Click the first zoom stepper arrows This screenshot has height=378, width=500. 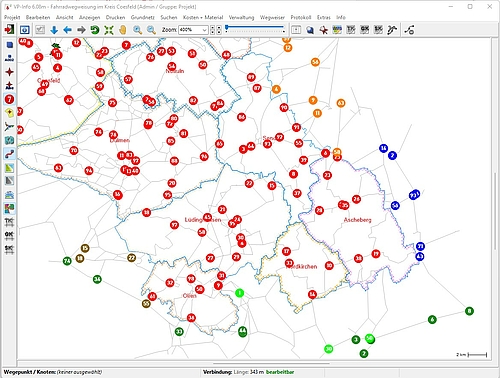pos(212,30)
